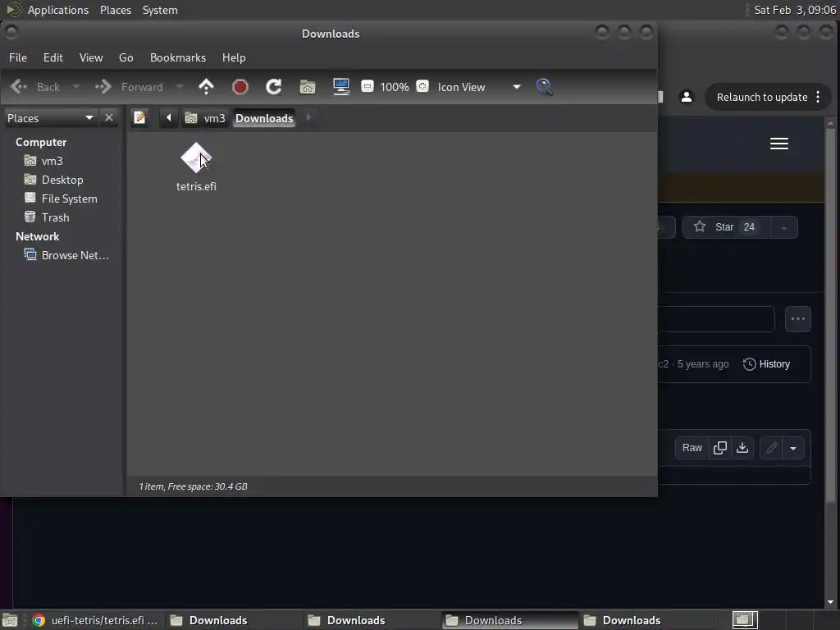Open the View menu
Image resolution: width=840 pixels, height=630 pixels.
91,58
